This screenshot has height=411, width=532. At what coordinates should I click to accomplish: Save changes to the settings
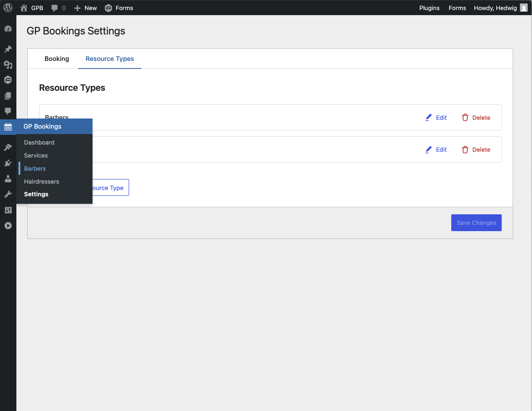476,223
